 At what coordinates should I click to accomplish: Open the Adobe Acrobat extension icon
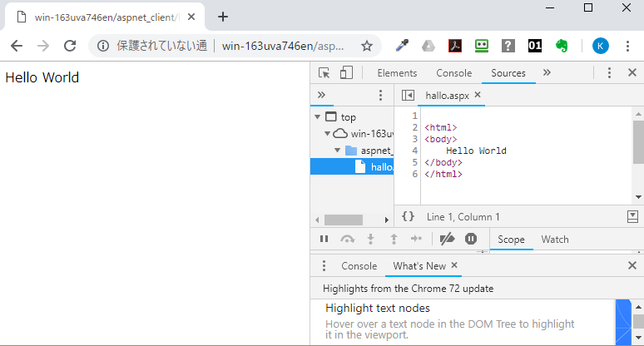(x=455, y=46)
